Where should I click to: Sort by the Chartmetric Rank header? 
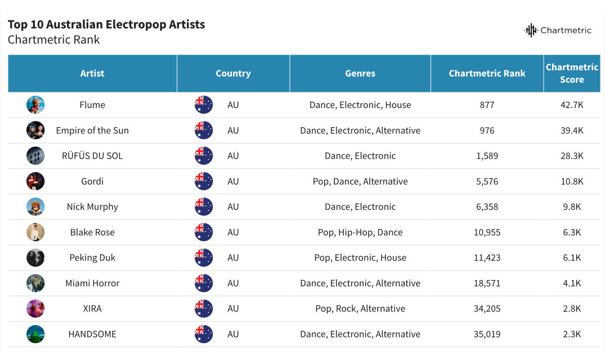pos(487,73)
